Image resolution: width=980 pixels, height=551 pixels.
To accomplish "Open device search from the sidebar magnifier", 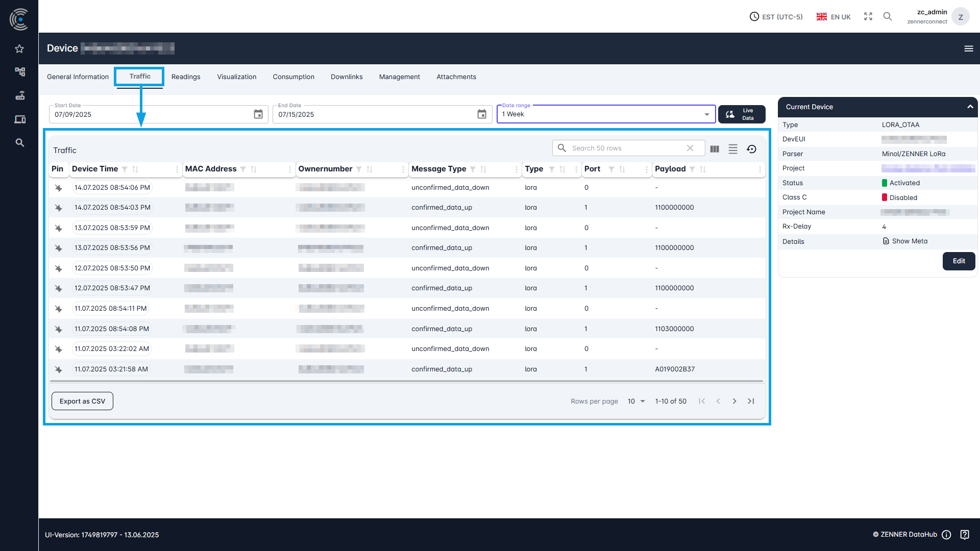I will [x=19, y=142].
